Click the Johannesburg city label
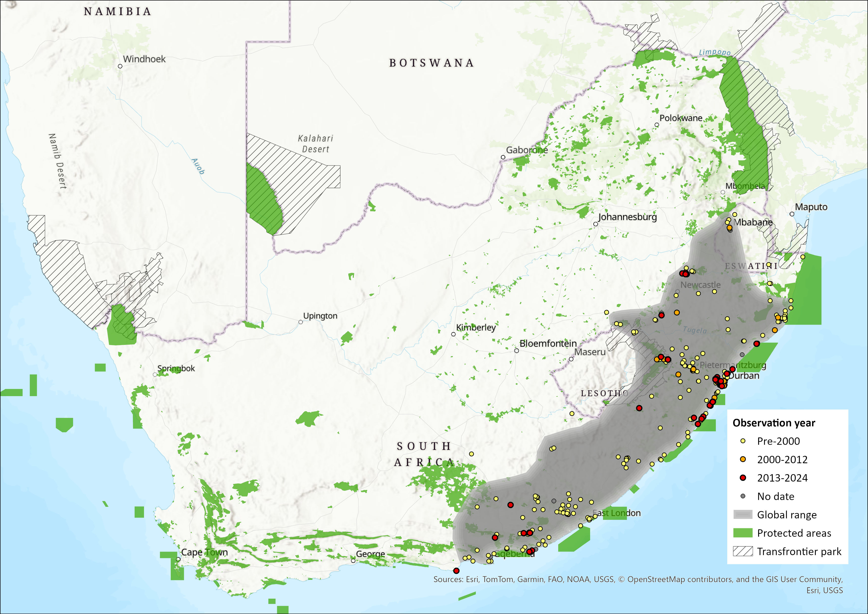Screen dimensions: 868x614 [x=627, y=217]
